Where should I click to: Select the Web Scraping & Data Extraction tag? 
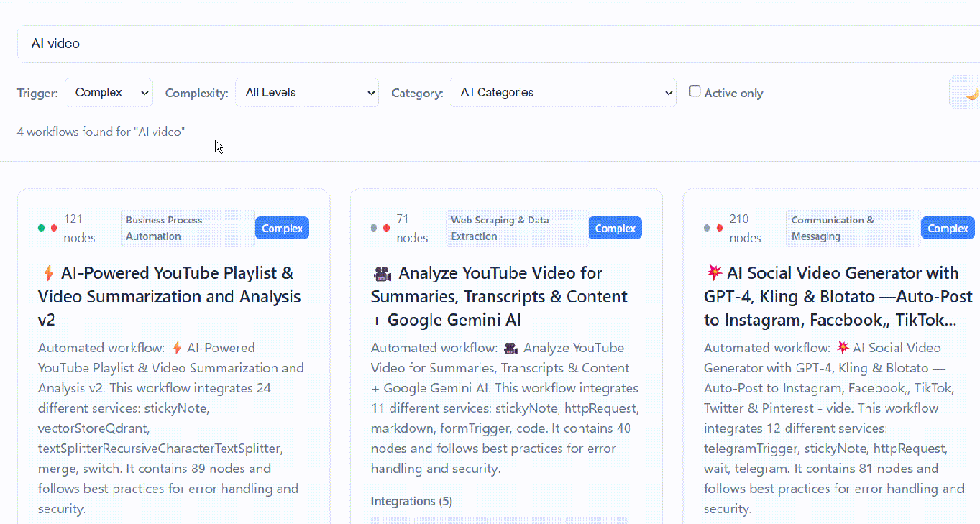coord(515,228)
